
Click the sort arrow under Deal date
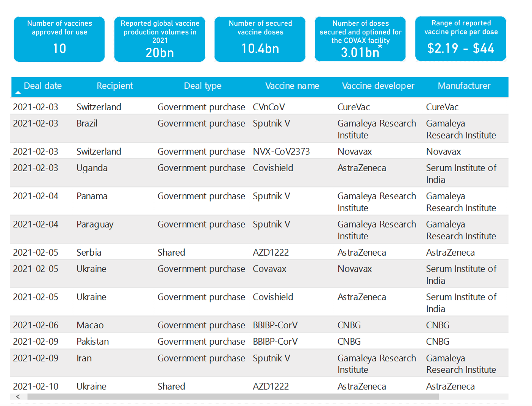pyautogui.click(x=18, y=92)
